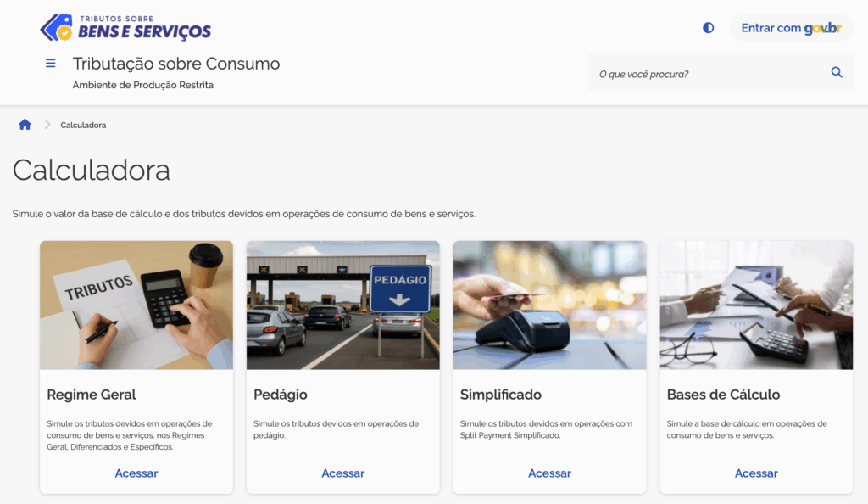
Task: Open the Bases de Cálculo image
Action: coord(756,305)
